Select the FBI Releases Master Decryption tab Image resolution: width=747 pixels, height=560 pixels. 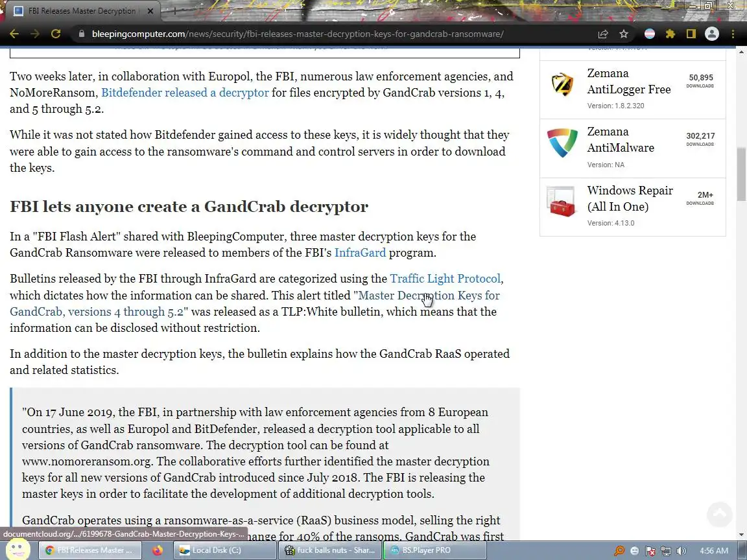coord(82,11)
